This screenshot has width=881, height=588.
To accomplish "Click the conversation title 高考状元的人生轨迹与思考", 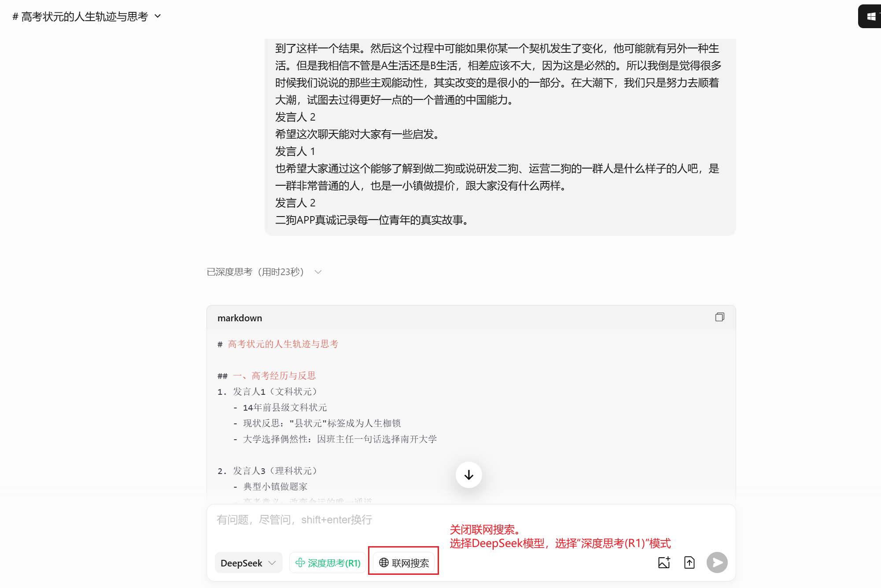I will [x=84, y=17].
